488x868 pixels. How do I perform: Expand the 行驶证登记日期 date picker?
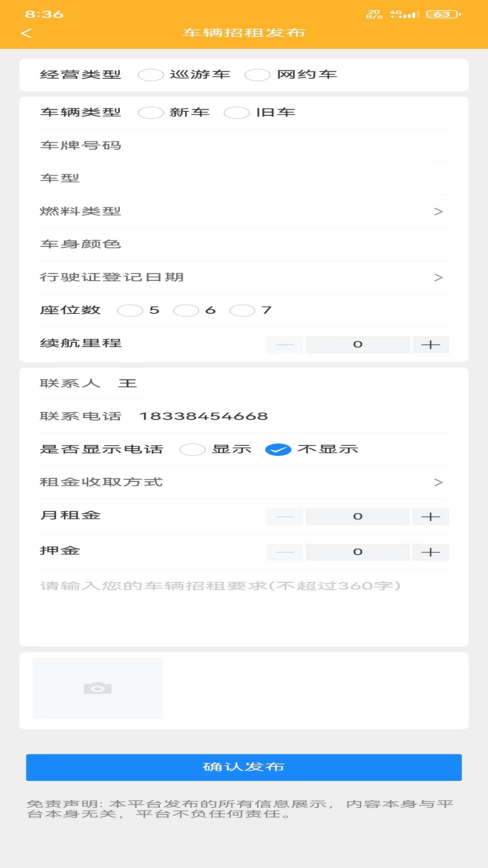coord(244,278)
